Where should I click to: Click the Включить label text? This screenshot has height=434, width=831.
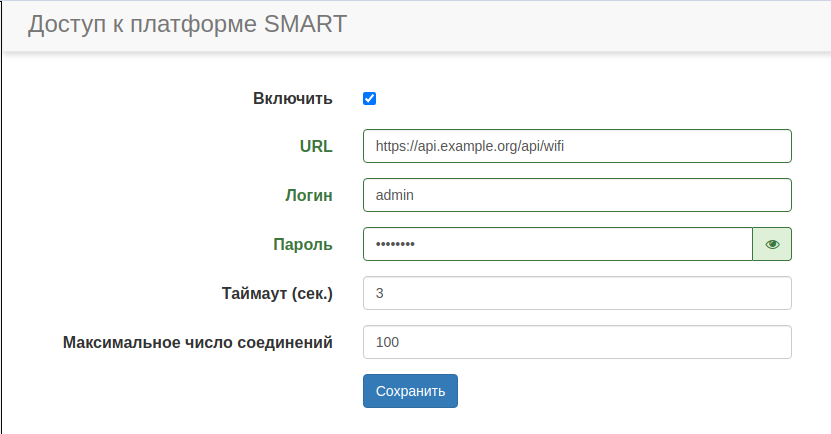coord(292,98)
